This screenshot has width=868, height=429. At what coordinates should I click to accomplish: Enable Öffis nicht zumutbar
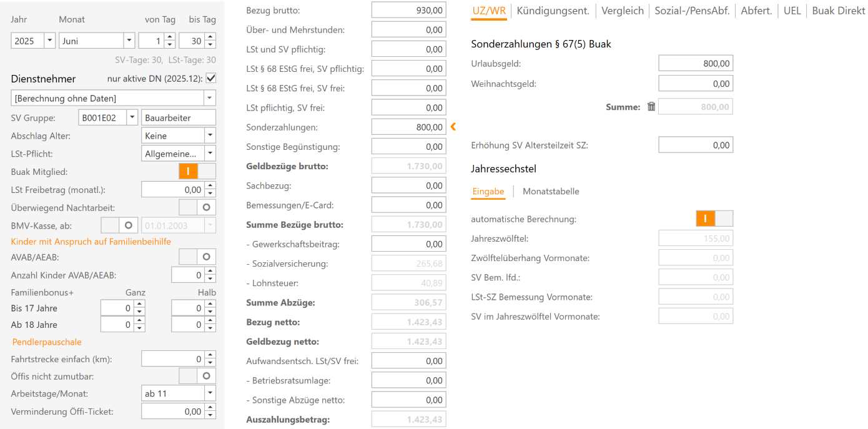(206, 375)
